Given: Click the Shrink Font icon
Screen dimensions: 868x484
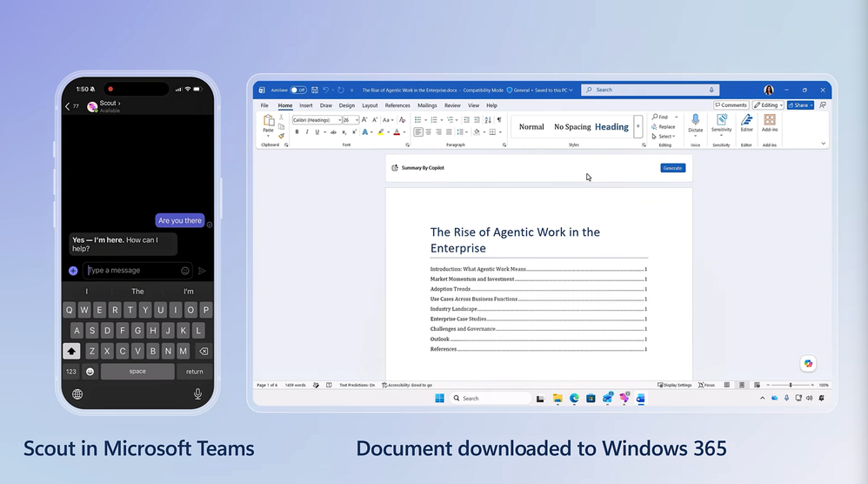Looking at the screenshot, I should click(375, 119).
